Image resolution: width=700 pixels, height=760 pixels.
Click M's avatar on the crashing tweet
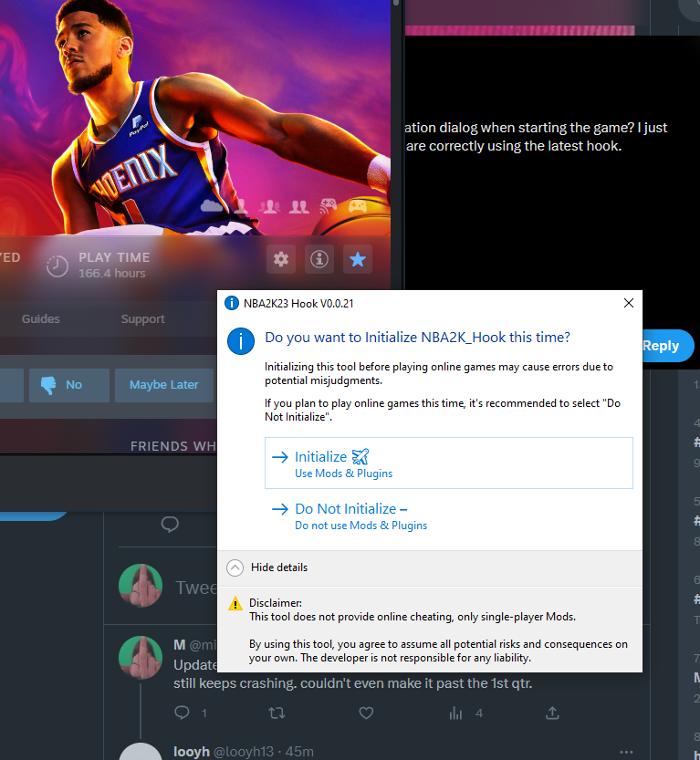click(x=141, y=658)
